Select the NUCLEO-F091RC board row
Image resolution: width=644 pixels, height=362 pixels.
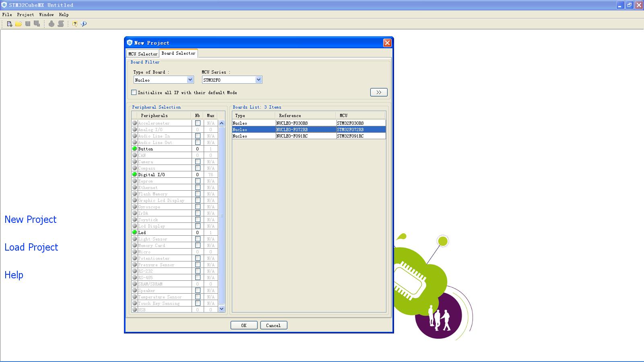[309, 136]
